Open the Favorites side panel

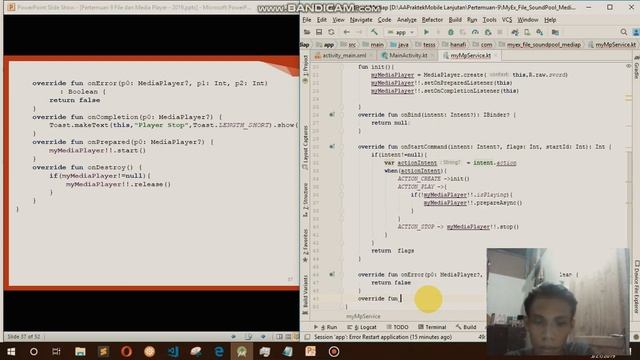(305, 245)
